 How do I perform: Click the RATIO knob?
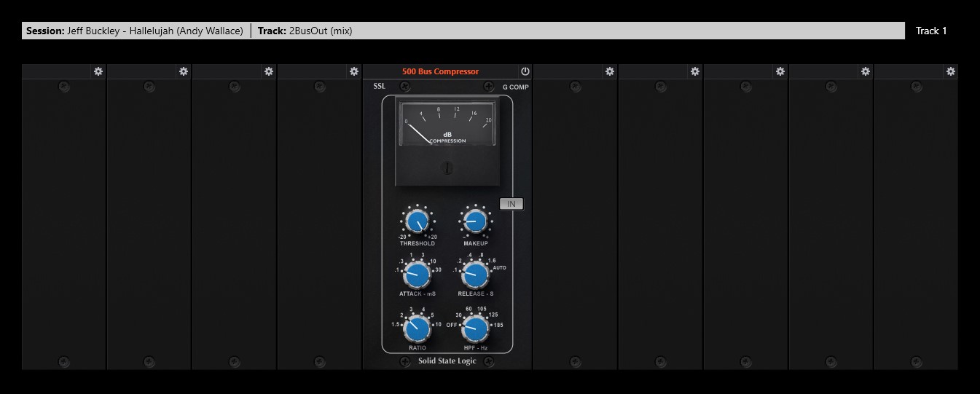417,329
